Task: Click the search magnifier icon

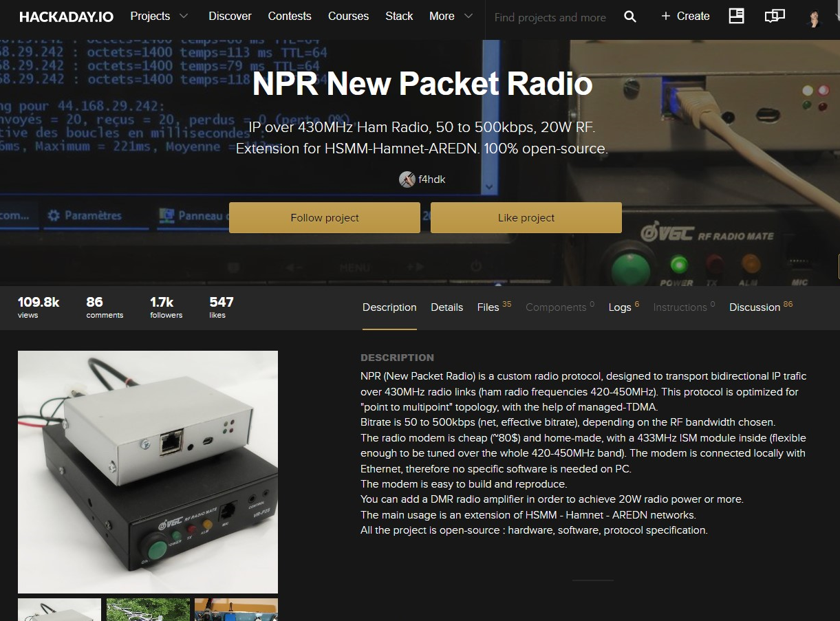Action: point(629,17)
